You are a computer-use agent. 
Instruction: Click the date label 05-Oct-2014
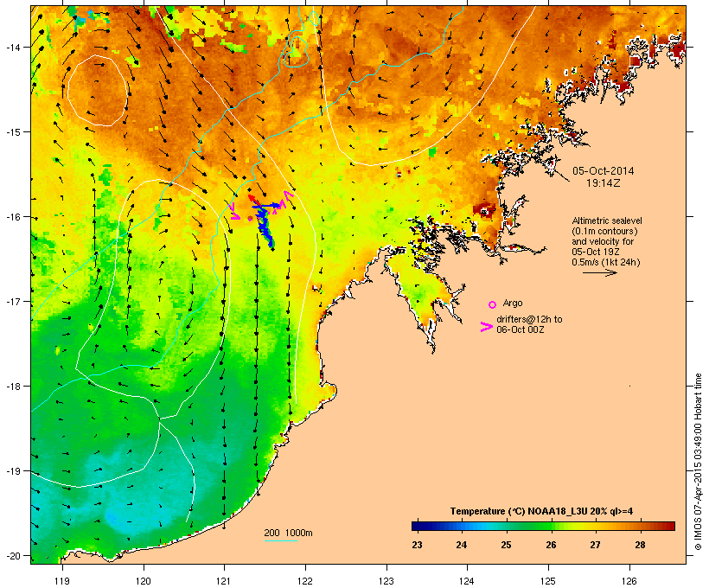click(x=603, y=171)
